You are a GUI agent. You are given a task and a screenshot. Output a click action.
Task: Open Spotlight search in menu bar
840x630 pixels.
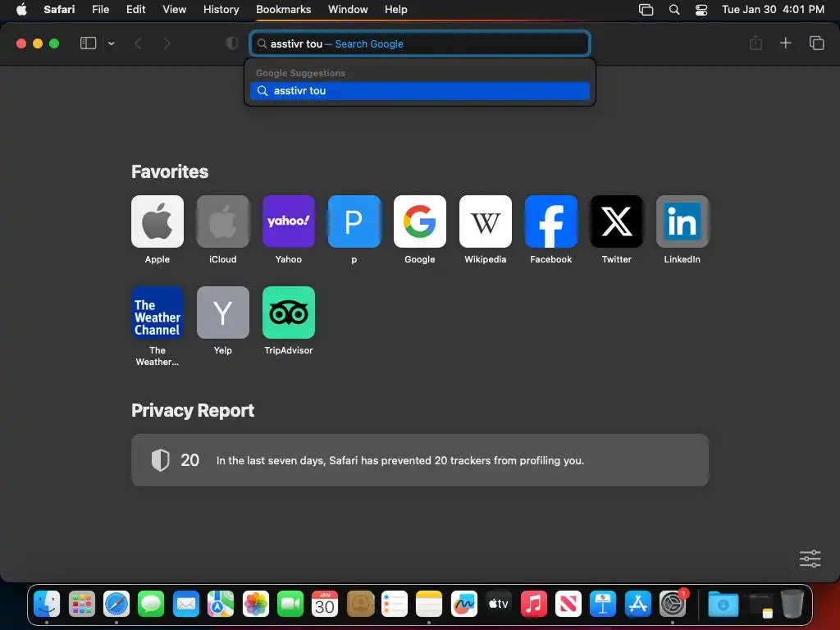(674, 10)
